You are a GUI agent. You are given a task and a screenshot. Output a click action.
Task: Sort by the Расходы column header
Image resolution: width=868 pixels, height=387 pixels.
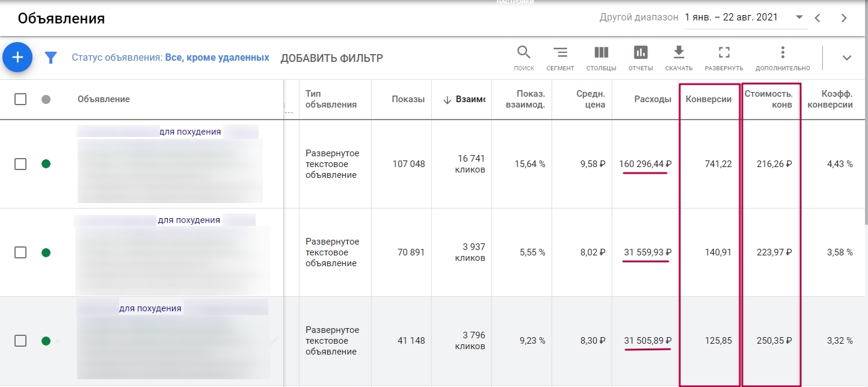653,99
